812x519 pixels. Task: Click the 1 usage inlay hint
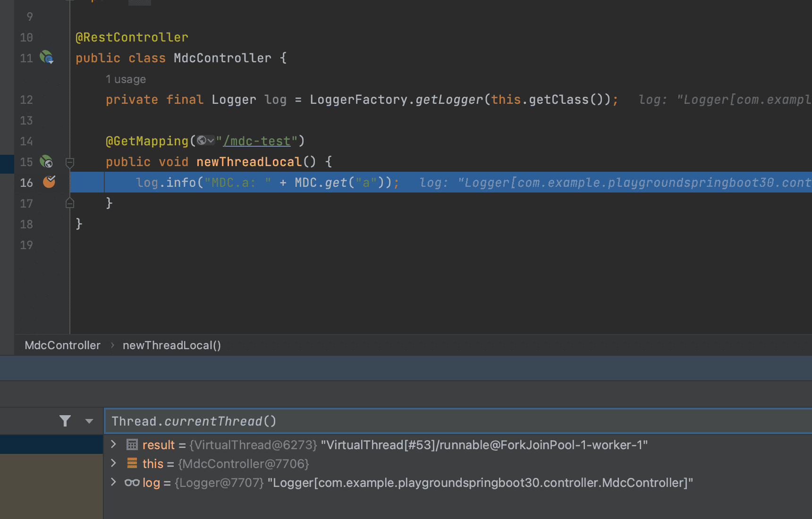126,79
